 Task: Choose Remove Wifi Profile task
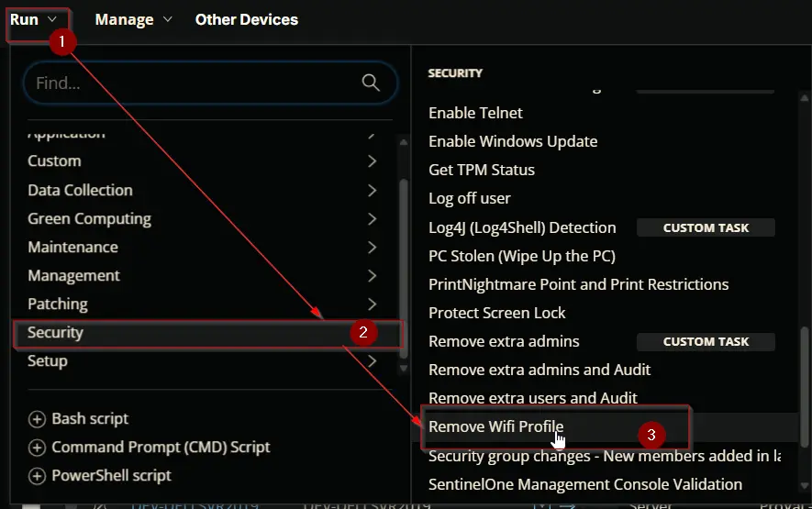pyautogui.click(x=496, y=426)
